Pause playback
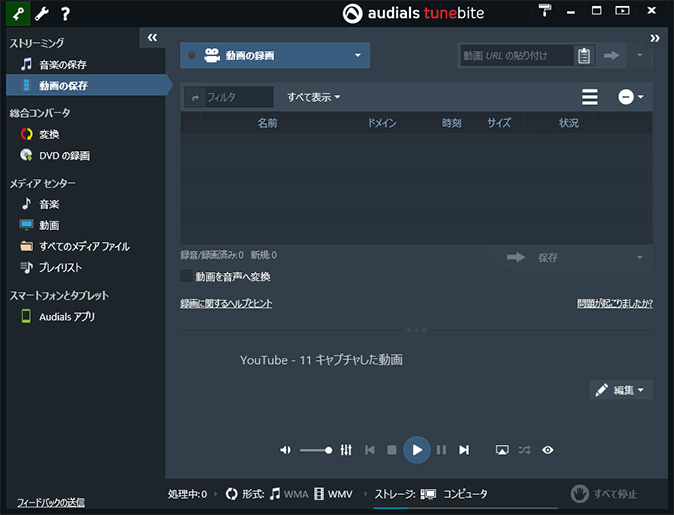Viewport: 674px width, 515px height. 441,450
